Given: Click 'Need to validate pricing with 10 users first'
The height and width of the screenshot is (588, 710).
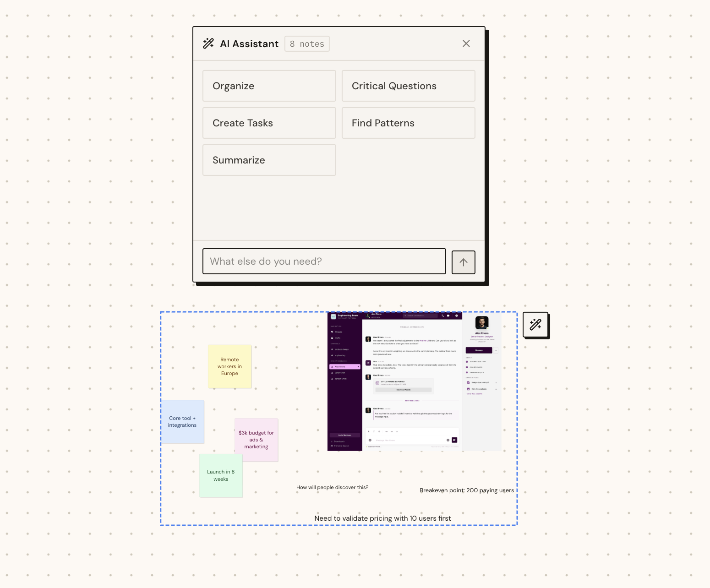Looking at the screenshot, I should tap(382, 518).
